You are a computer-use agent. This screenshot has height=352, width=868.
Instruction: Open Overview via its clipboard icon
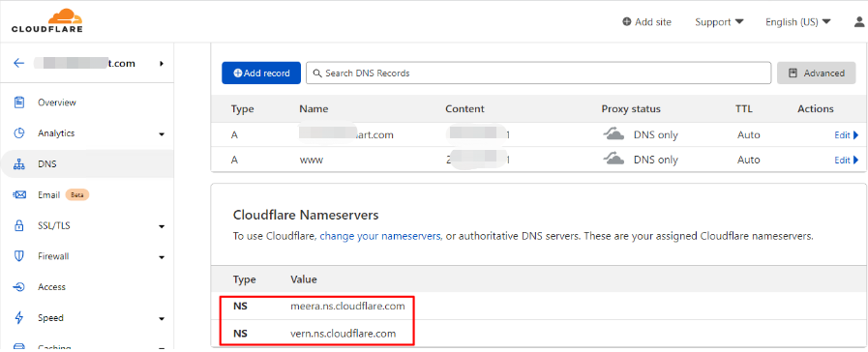[19, 103]
